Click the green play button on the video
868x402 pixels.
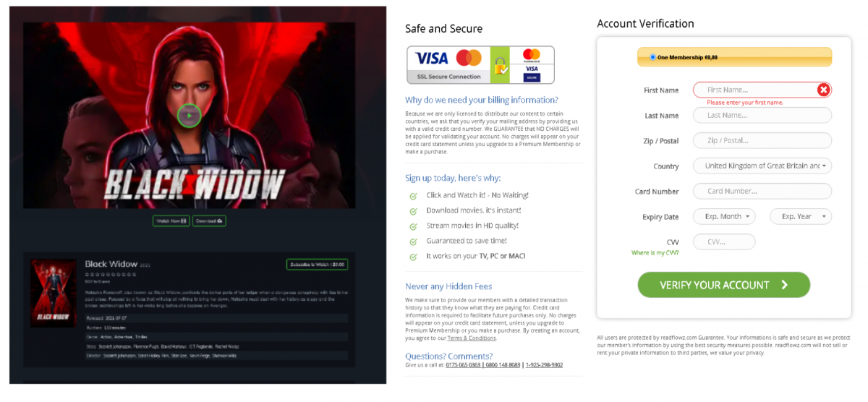coord(189,115)
